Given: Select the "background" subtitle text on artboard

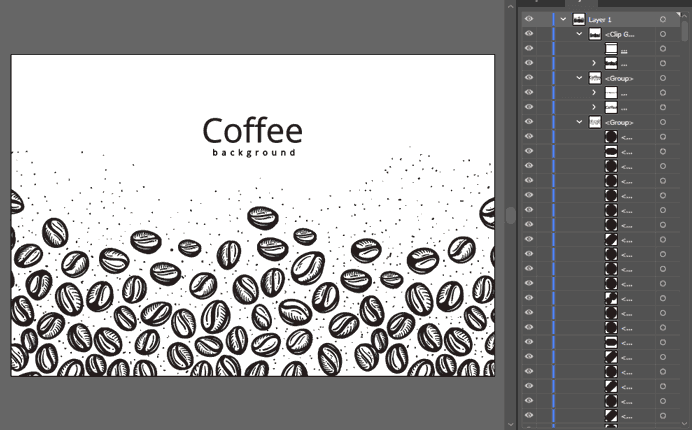Looking at the screenshot, I should click(254, 153).
